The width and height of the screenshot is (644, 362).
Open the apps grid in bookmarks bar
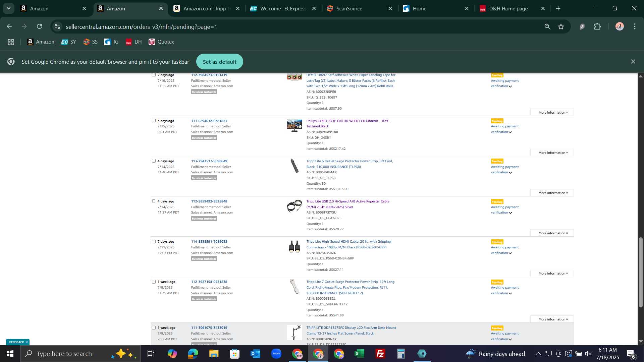pos(11,42)
